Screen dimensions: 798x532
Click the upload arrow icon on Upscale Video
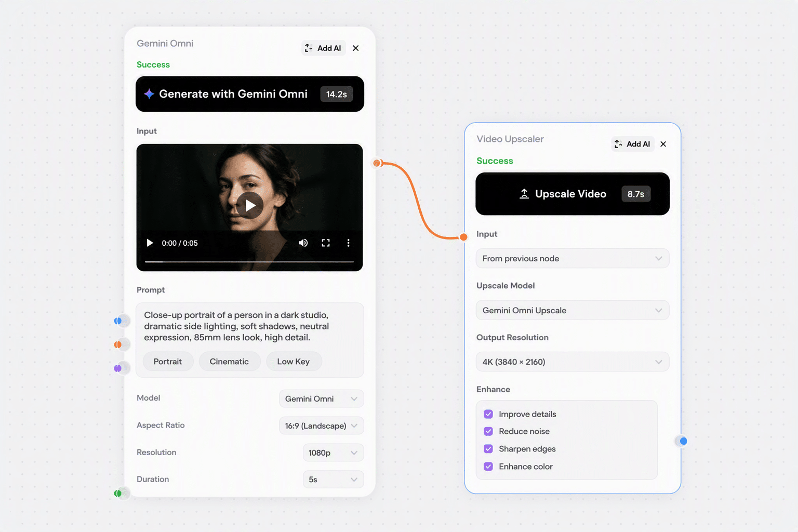coord(524,194)
